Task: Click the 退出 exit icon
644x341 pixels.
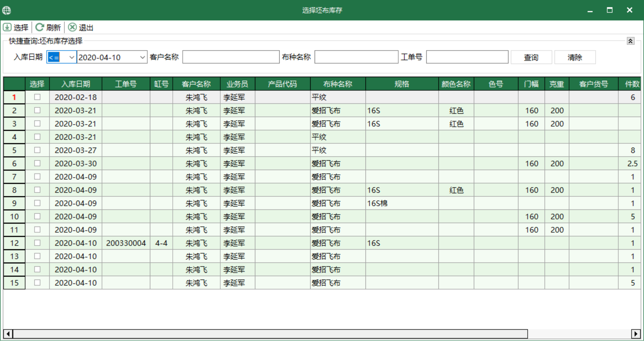Action: (73, 27)
